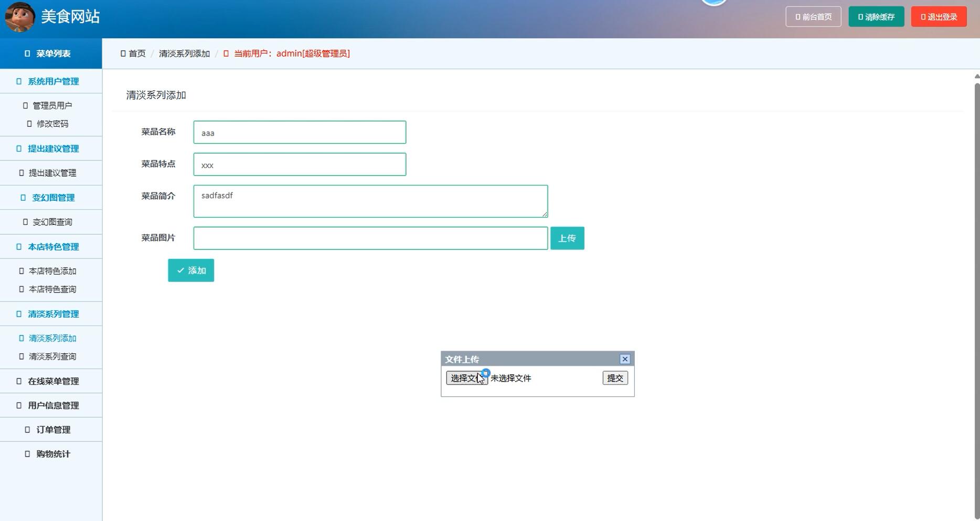The width and height of the screenshot is (980, 521).
Task: Click the 上传 button beside 菜品图片
Action: pos(567,238)
